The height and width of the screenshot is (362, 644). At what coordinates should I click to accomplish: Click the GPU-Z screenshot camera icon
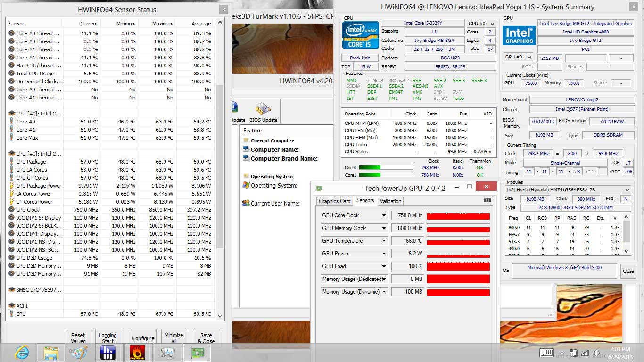point(487,200)
